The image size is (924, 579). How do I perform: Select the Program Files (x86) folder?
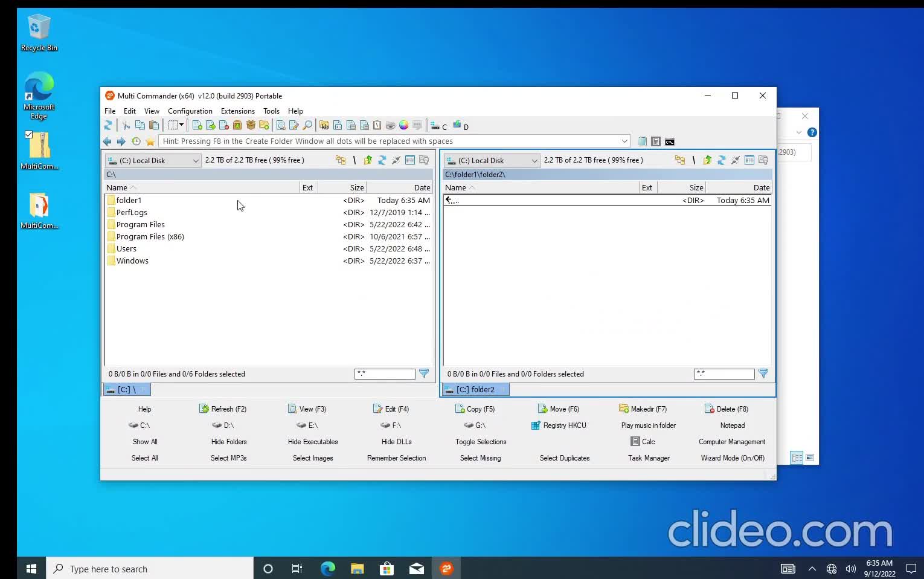point(269,236)
